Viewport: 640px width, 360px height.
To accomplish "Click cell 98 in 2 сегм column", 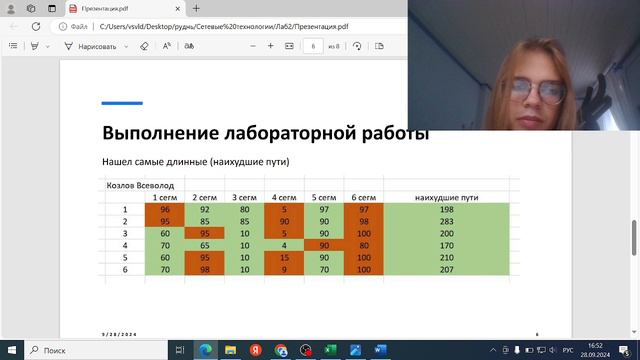I will coord(204,269).
